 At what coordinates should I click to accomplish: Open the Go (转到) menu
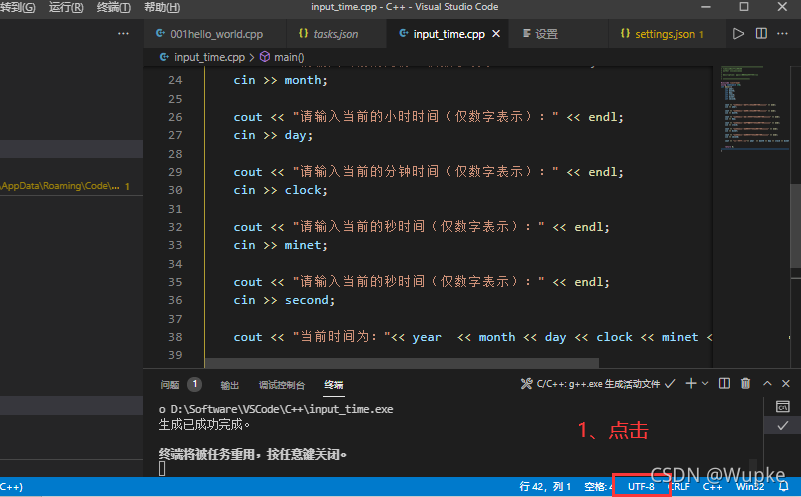pos(18,7)
